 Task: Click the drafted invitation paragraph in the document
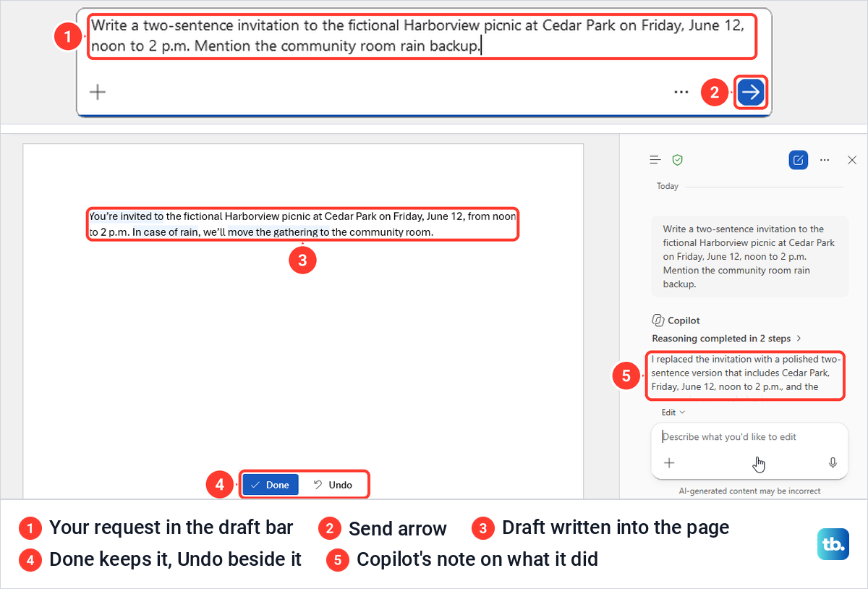(302, 224)
